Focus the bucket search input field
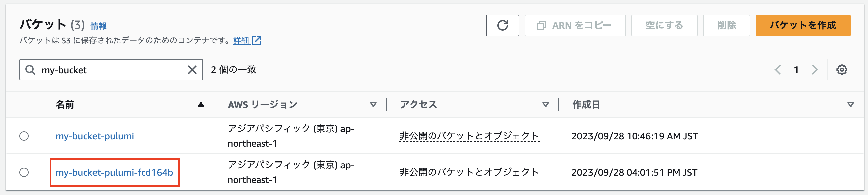The image size is (868, 195). click(111, 70)
